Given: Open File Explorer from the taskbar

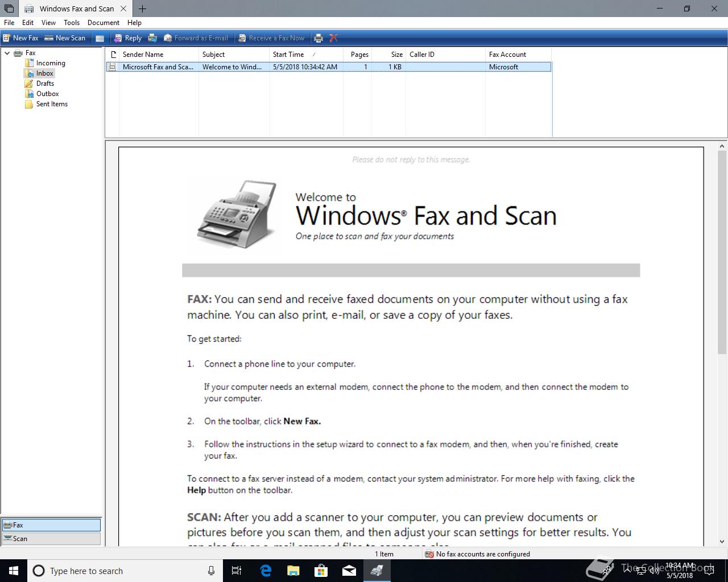Looking at the screenshot, I should (293, 571).
